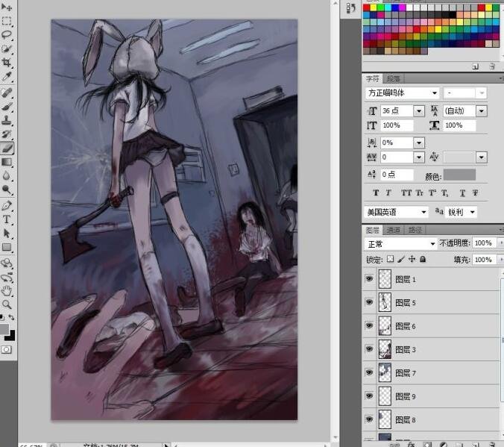Open tracking value dropdown

click(419, 157)
